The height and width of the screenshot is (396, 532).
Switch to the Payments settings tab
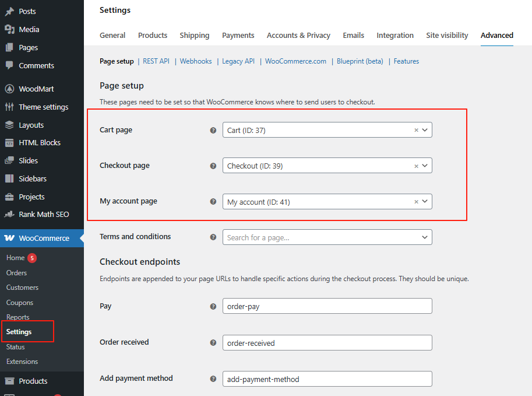point(238,35)
